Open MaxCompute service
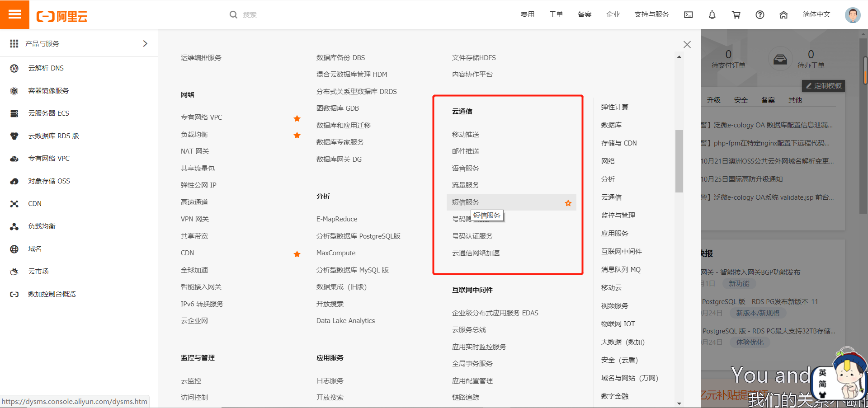The height and width of the screenshot is (408, 868). tap(336, 253)
